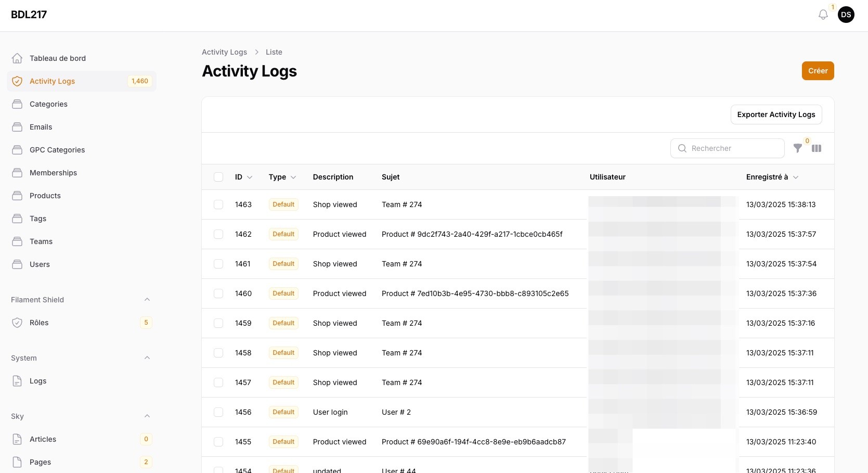The height and width of the screenshot is (473, 868).
Task: Select the checkbox for log 1459
Action: [x=218, y=323]
